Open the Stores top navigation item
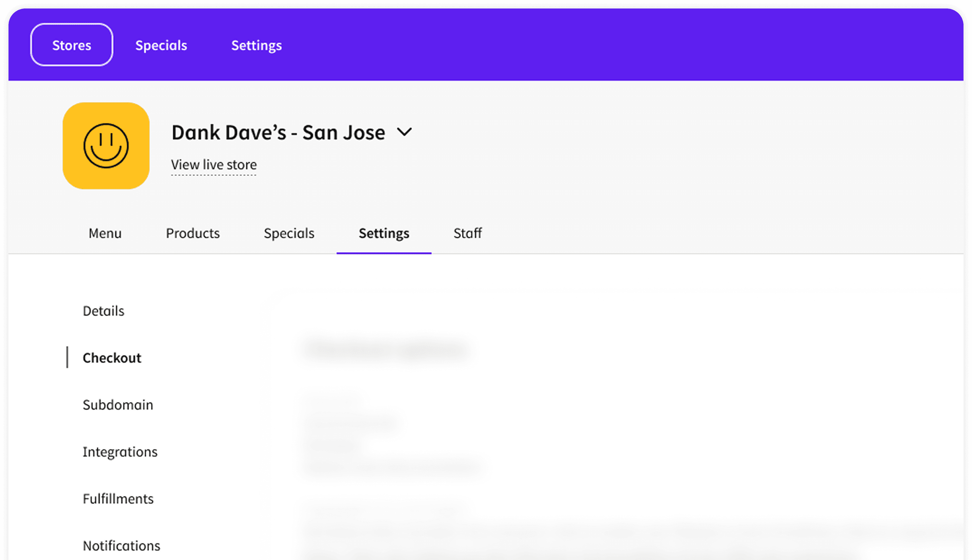Image resolution: width=972 pixels, height=560 pixels. click(71, 45)
